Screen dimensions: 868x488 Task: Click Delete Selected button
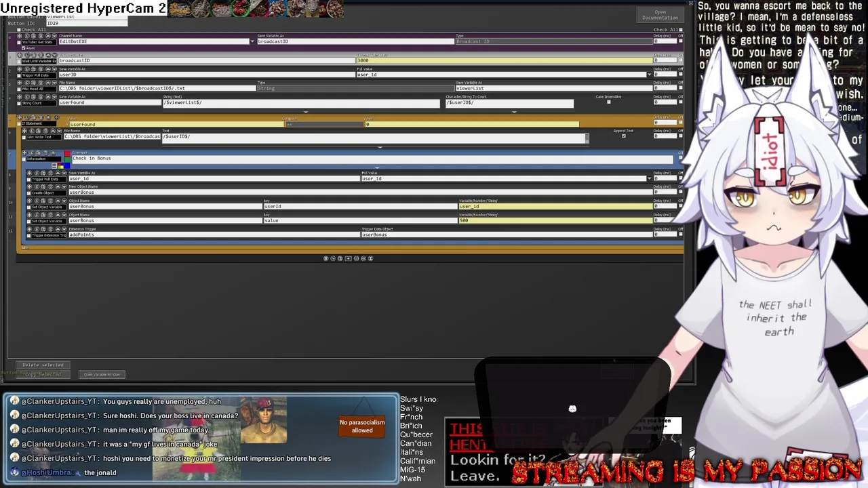coord(43,365)
